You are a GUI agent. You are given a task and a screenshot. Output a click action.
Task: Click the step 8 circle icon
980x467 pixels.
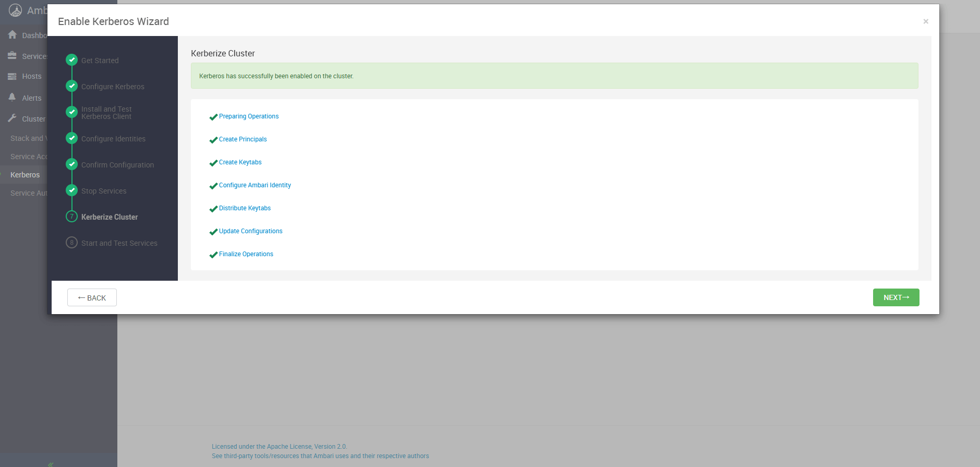pos(72,243)
